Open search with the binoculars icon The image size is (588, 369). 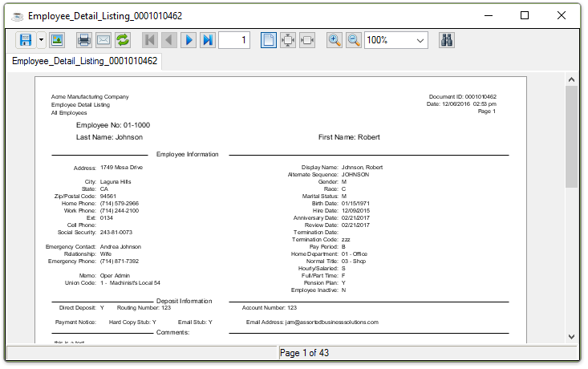tap(447, 40)
